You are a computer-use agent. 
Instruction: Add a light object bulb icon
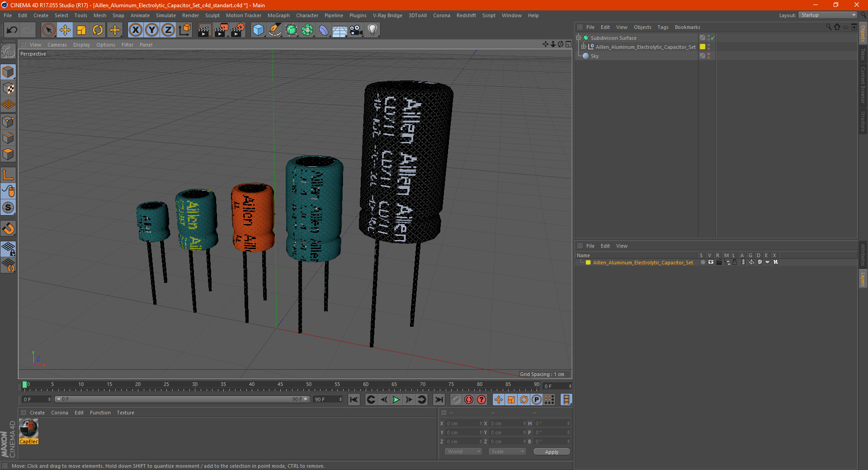tap(372, 30)
